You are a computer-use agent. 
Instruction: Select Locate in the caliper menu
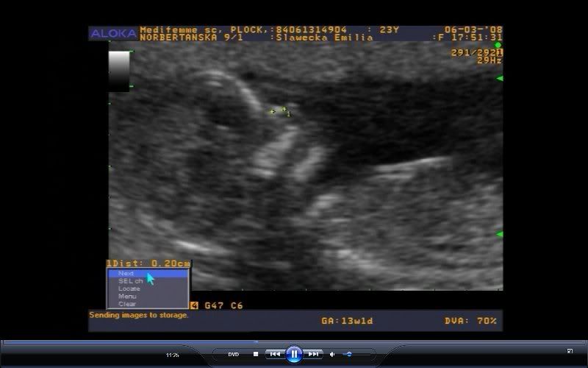pyautogui.click(x=148, y=289)
